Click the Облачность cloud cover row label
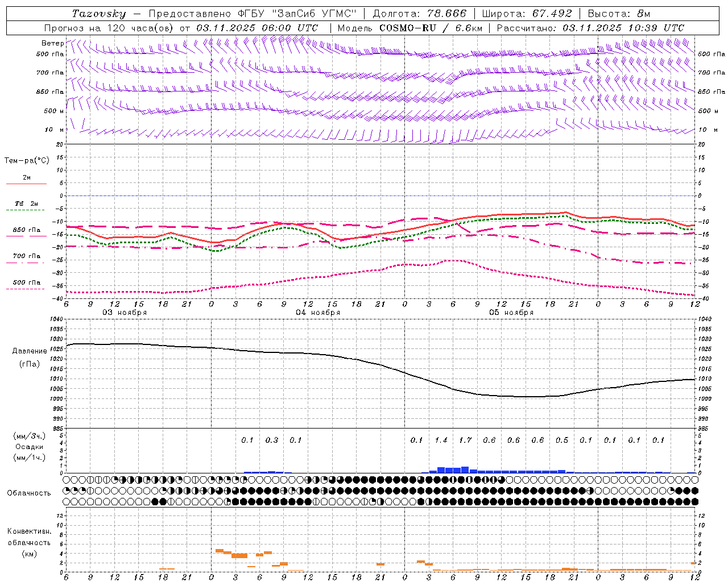 pyautogui.click(x=29, y=493)
